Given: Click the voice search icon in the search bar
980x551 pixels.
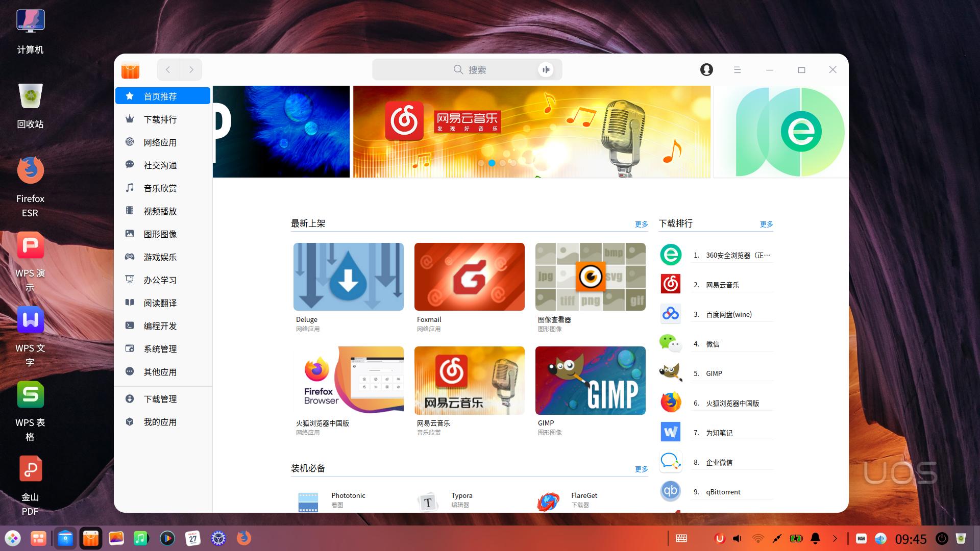Looking at the screenshot, I should tap(546, 69).
